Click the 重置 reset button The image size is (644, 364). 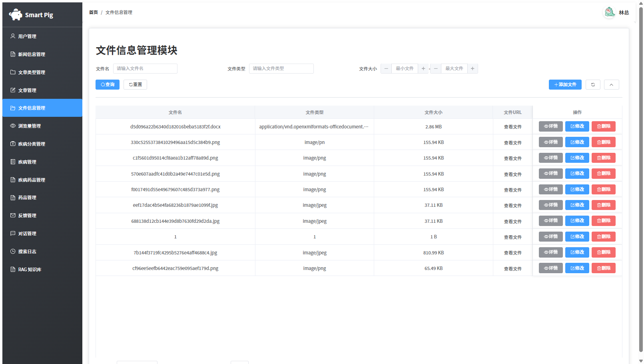tap(135, 85)
